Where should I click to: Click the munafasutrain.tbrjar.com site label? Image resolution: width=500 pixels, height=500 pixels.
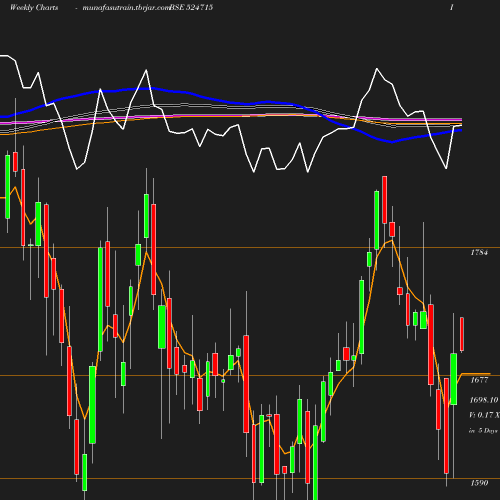(x=126, y=8)
